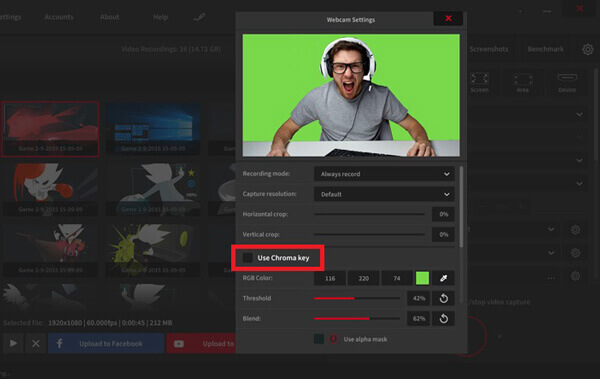Reset Blend value with the revert icon
600x379 pixels.
[443, 319]
